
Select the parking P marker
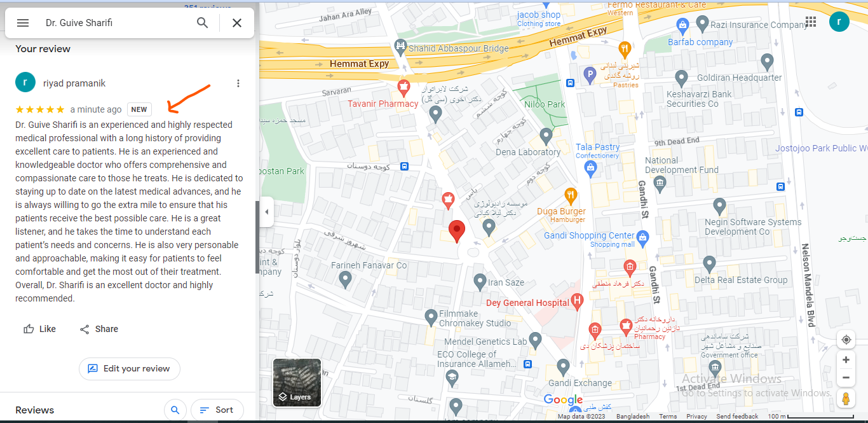click(x=590, y=74)
